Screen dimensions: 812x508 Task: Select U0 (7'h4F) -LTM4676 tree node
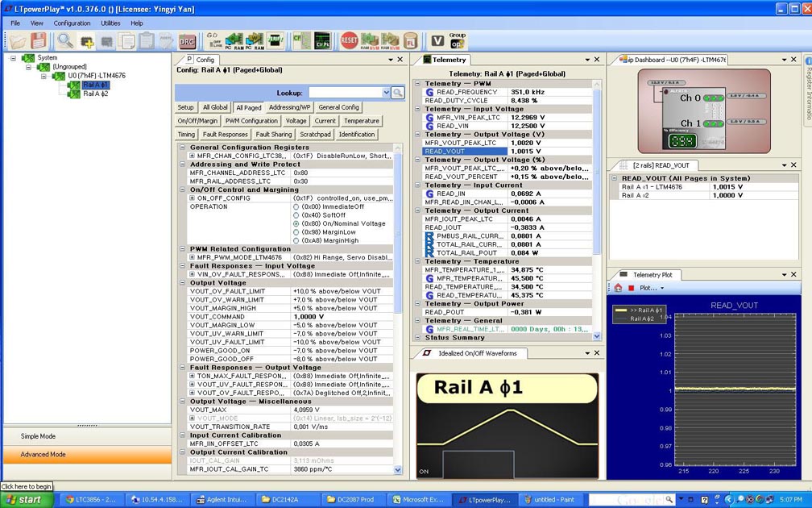(x=97, y=76)
